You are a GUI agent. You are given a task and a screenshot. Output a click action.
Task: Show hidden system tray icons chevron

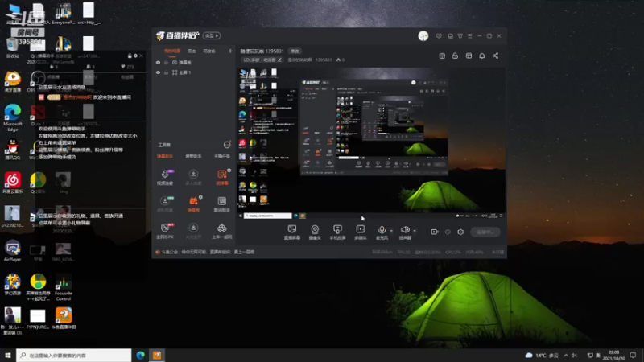coord(566,355)
